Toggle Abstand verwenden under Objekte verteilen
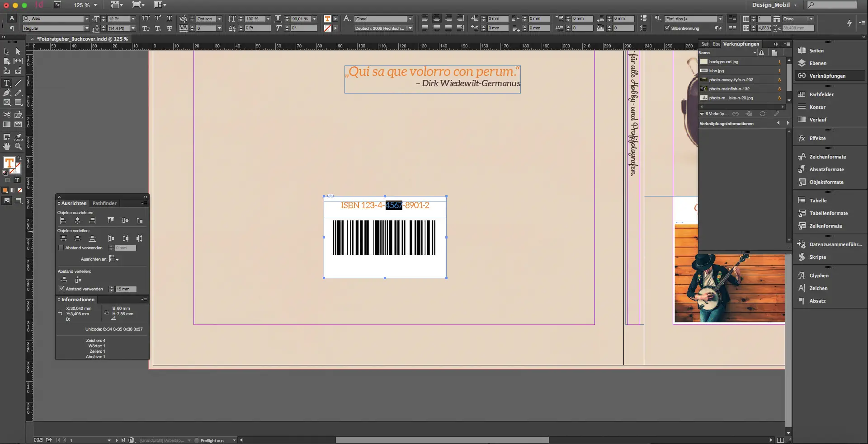 click(x=61, y=248)
